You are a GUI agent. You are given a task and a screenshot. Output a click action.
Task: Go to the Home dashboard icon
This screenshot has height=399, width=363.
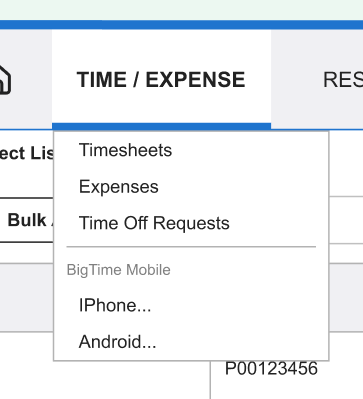(4, 79)
